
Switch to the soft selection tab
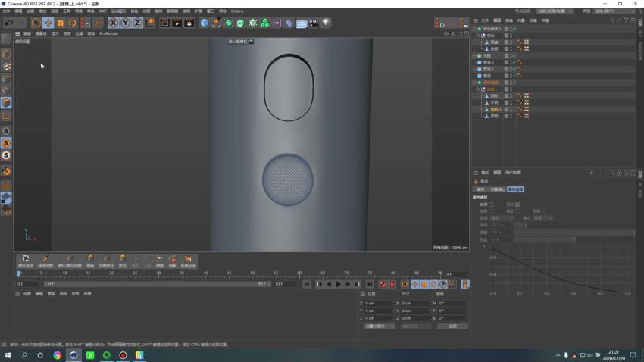pyautogui.click(x=515, y=189)
